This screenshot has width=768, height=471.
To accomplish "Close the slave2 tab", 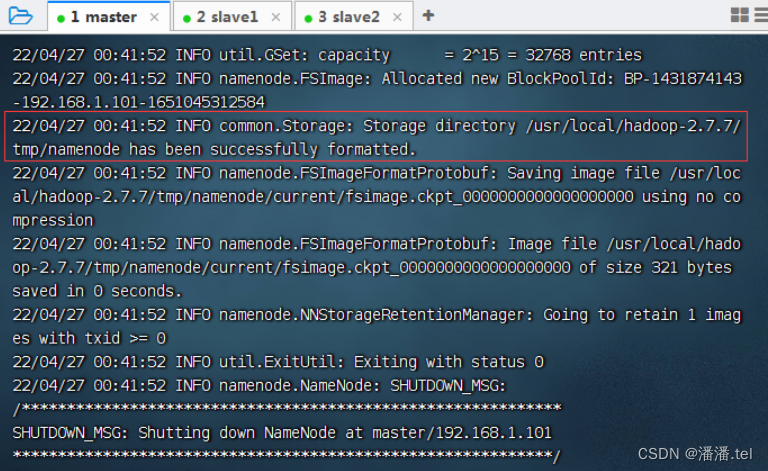I will coord(397,18).
